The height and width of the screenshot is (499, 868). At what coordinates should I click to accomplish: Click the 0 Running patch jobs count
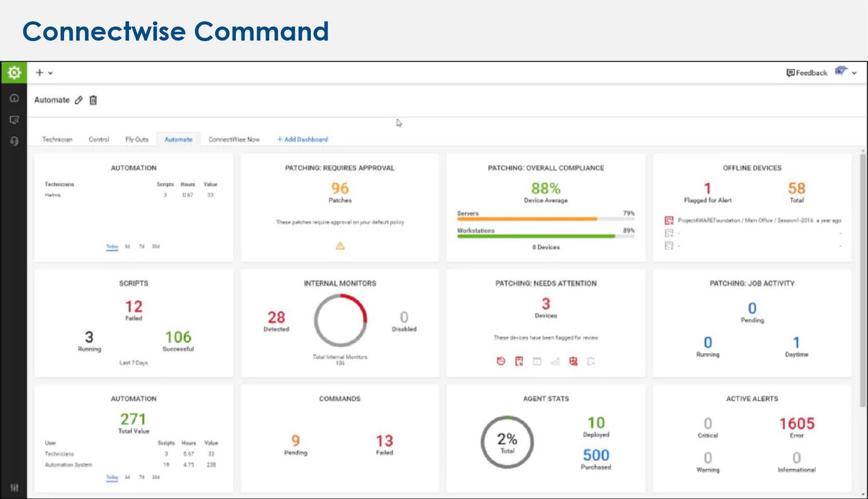(x=707, y=343)
